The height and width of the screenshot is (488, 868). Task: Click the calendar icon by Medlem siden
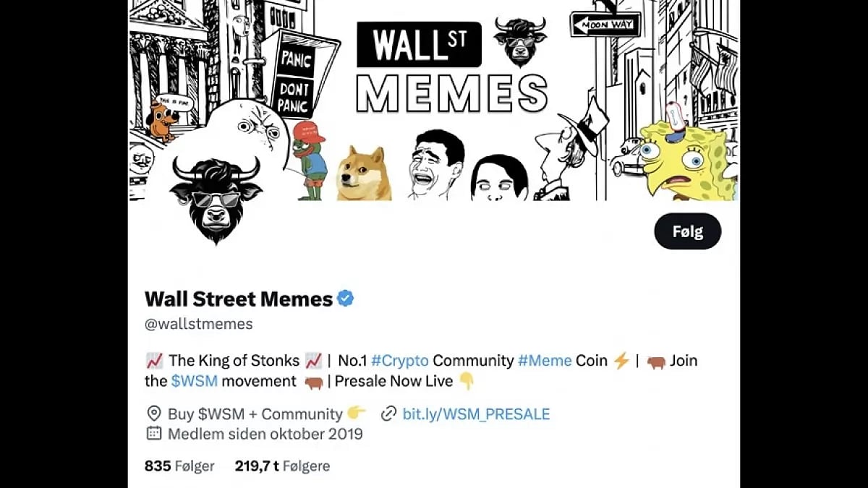153,434
